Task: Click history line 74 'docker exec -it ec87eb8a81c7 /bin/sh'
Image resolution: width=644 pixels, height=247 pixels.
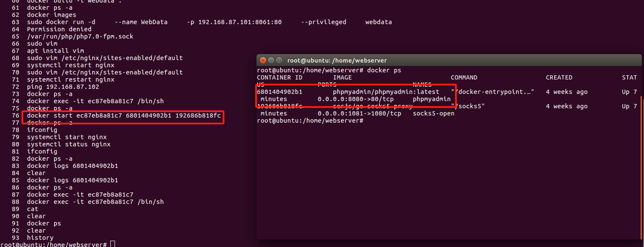Action: [96, 101]
